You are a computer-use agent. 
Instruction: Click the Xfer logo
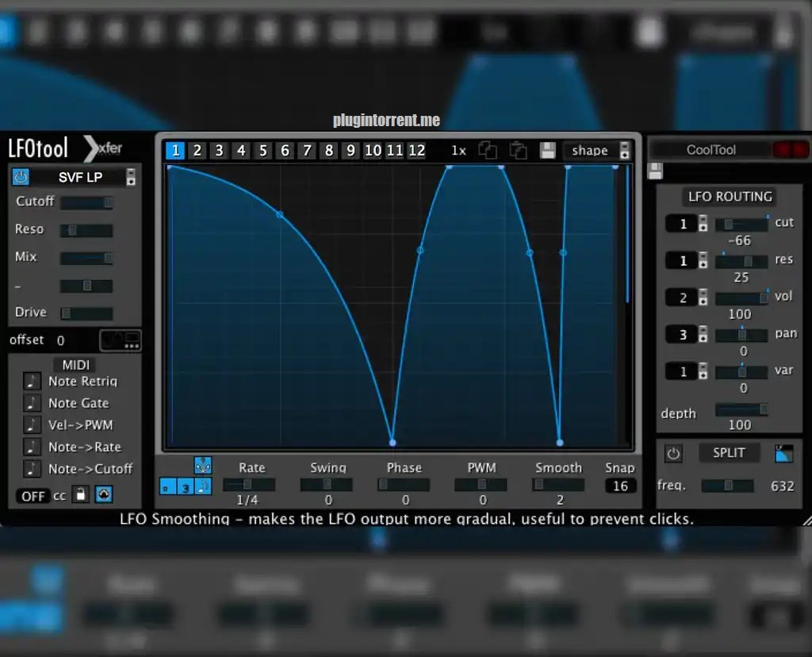point(104,149)
